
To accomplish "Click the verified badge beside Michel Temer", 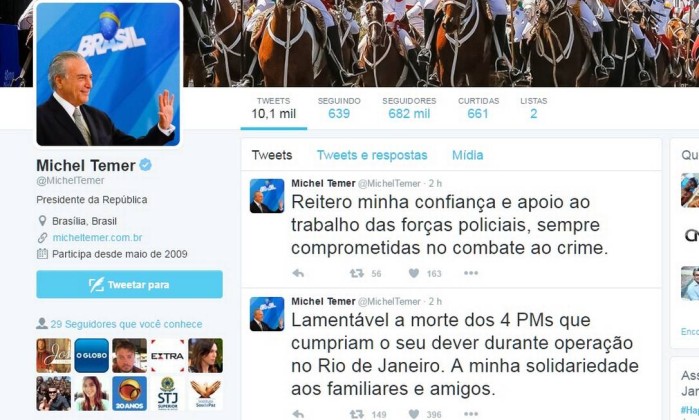I will (x=146, y=165).
